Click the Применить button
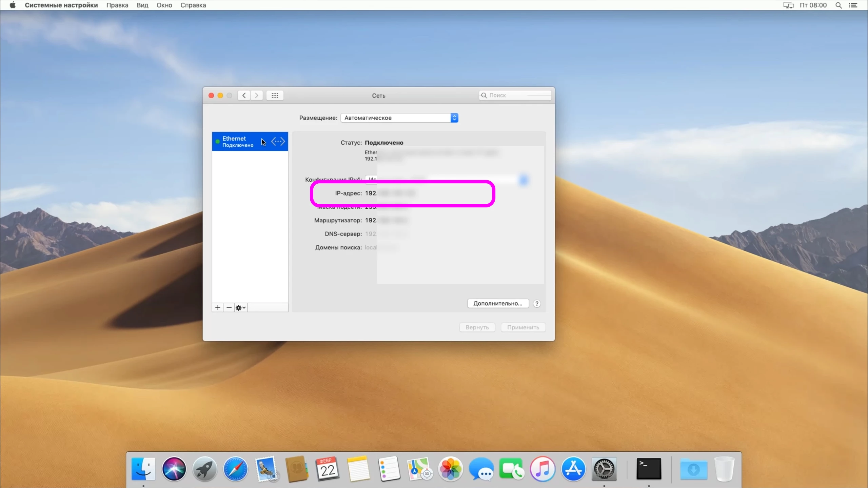868x488 pixels. [x=523, y=327]
